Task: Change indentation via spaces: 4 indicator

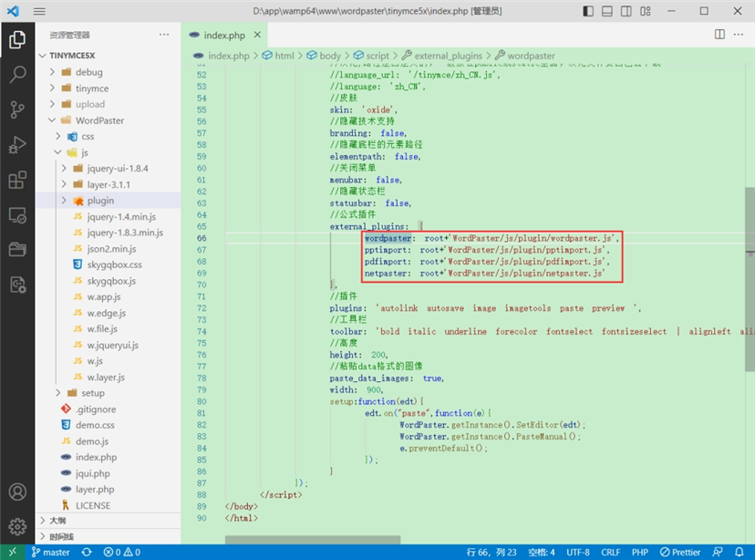Action: click(542, 552)
